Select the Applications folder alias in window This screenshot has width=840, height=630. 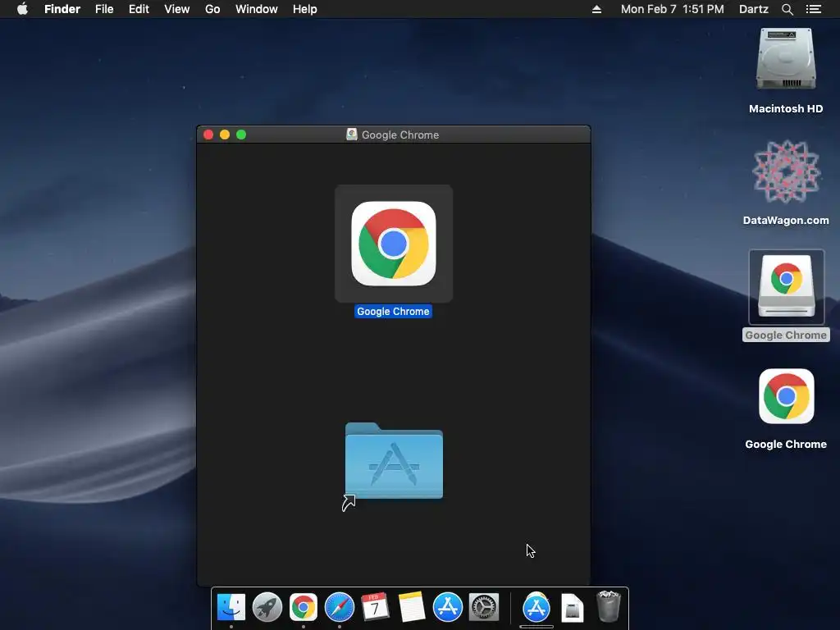coord(394,461)
